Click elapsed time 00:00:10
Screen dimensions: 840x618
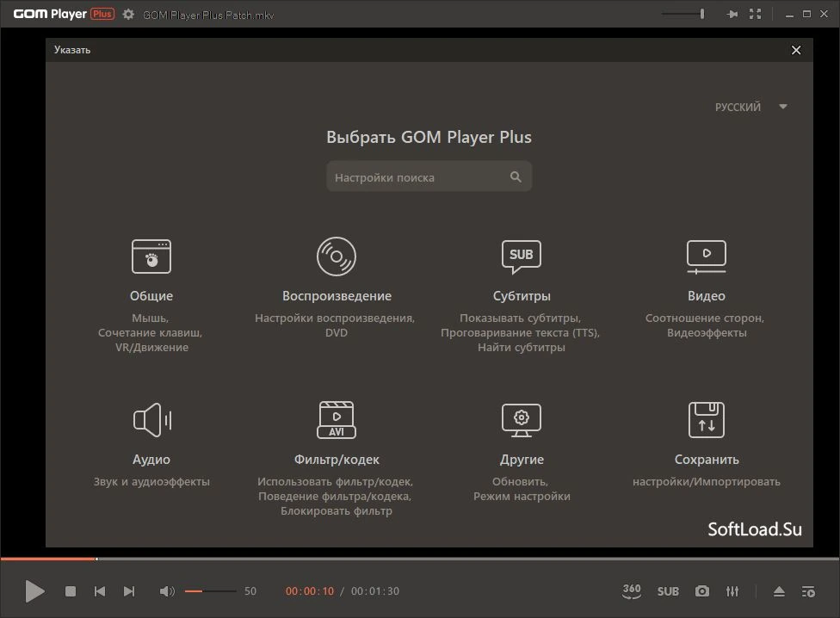click(310, 591)
